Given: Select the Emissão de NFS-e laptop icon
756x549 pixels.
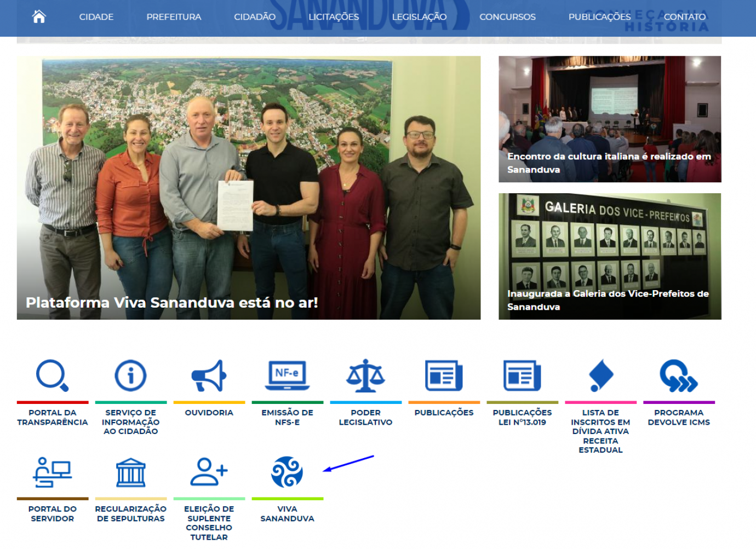Looking at the screenshot, I should (x=287, y=375).
